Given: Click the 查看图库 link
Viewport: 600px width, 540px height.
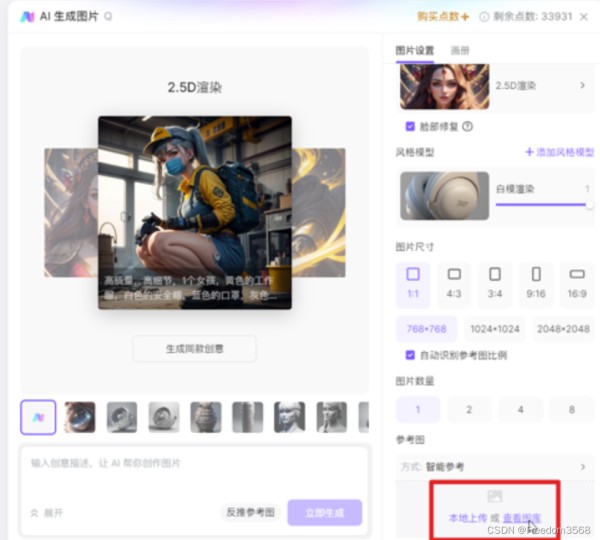Looking at the screenshot, I should (522, 518).
